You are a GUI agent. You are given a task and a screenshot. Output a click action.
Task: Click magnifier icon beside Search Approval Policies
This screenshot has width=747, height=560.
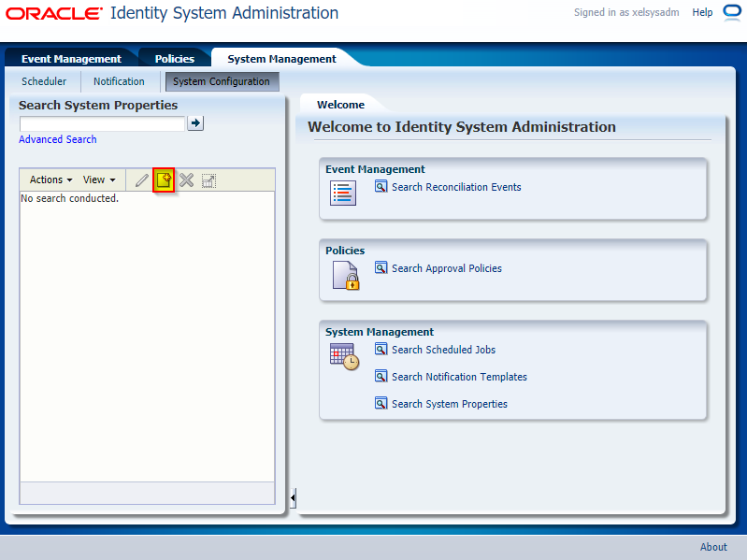[381, 267]
